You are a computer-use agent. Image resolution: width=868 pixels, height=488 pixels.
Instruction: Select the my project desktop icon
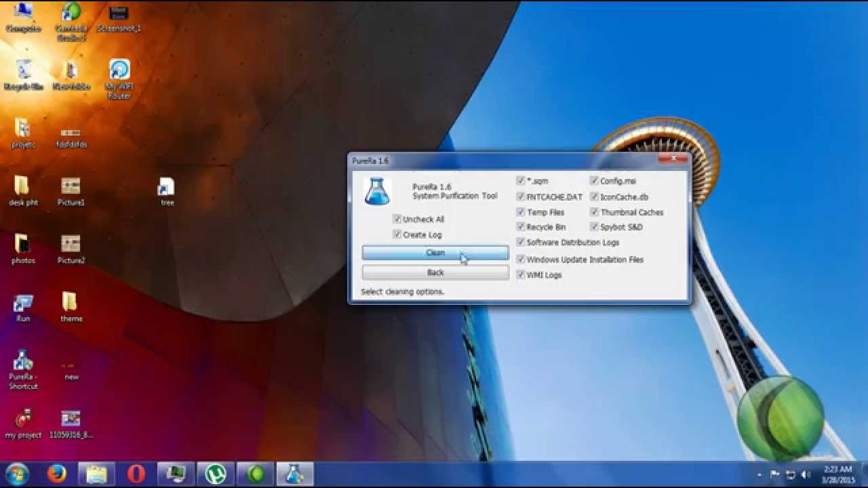coord(23,424)
